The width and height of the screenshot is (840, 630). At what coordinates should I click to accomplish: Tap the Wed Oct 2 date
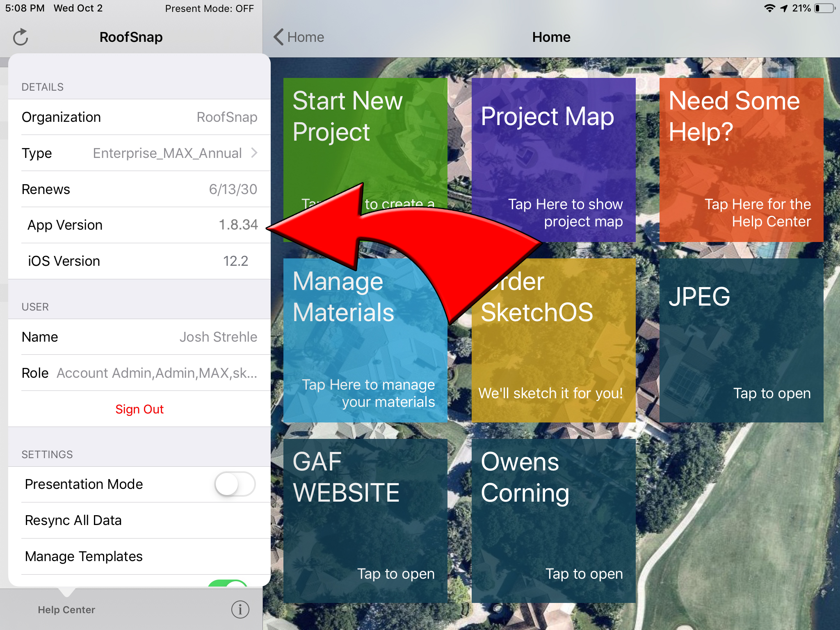pos(78,8)
